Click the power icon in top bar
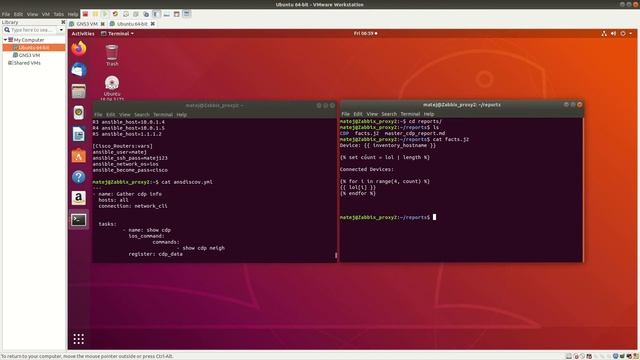640x360 pixels. coord(623,33)
